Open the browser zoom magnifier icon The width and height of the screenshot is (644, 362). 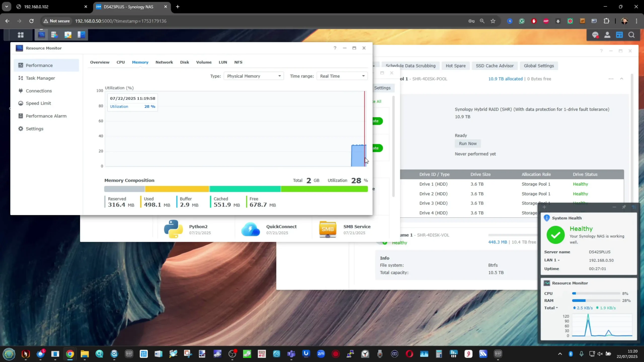pos(482,21)
